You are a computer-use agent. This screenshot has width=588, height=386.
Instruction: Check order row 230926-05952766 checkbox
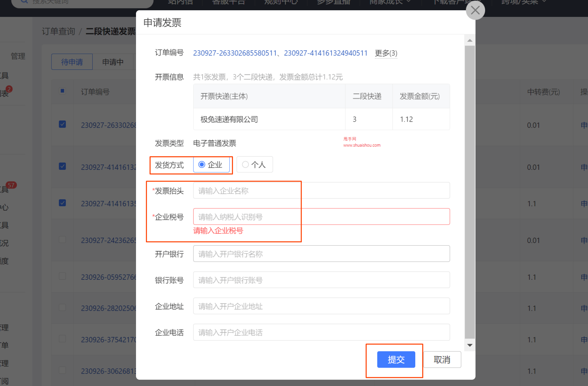click(62, 276)
